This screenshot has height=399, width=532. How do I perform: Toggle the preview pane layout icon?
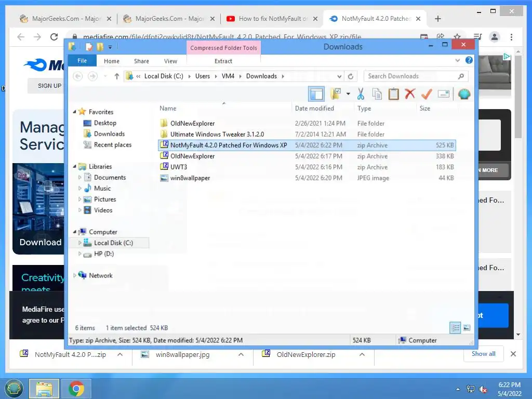tap(316, 94)
